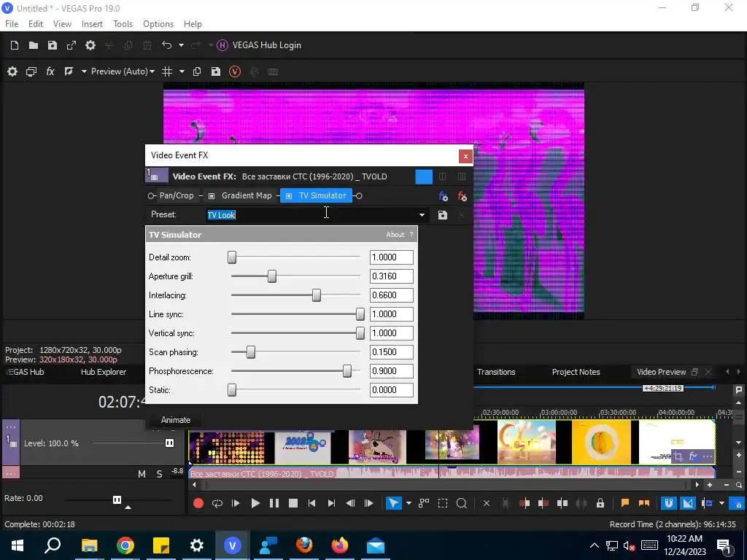Viewport: 747px width, 560px height.
Task: Open the Tools menu
Action: (123, 24)
